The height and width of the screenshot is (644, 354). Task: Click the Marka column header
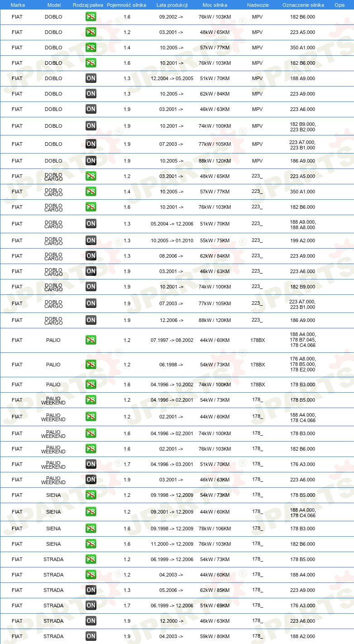pos(18,5)
